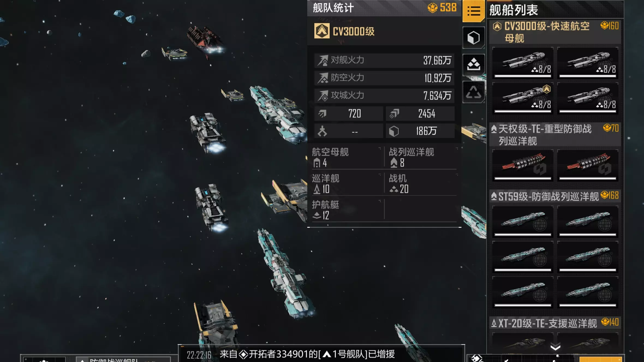Open the ship list tab icon
The width and height of the screenshot is (644, 362).
[x=473, y=11]
